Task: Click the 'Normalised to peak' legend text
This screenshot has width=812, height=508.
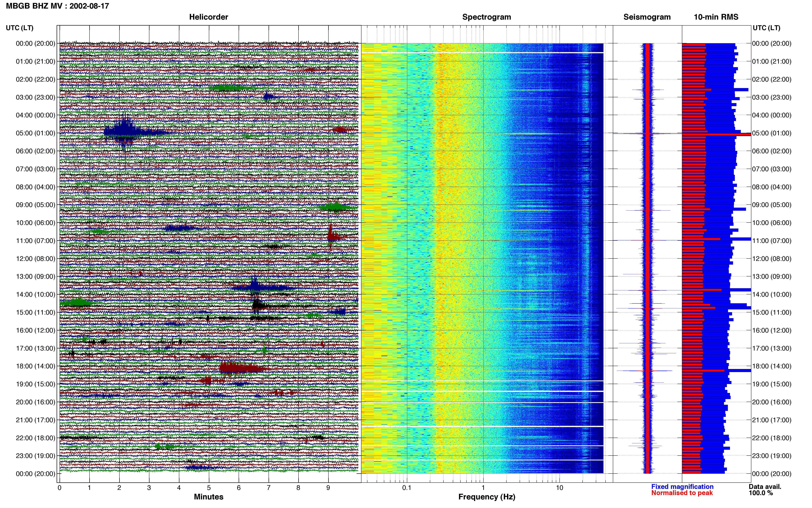Action: 682,493
